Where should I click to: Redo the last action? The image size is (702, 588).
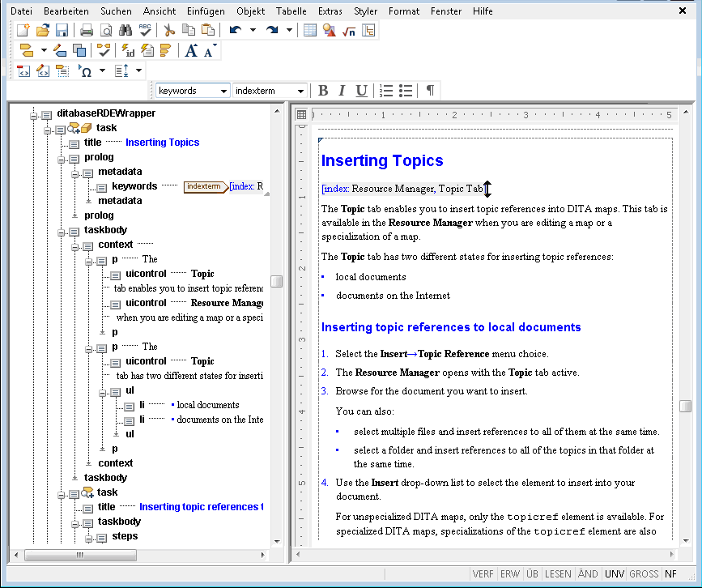272,31
